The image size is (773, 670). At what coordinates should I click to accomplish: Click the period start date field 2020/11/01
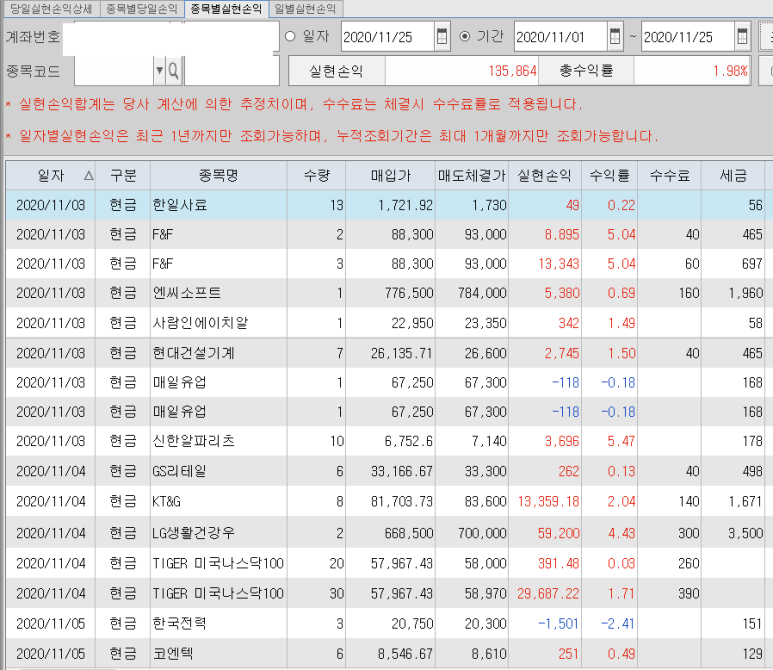point(561,36)
